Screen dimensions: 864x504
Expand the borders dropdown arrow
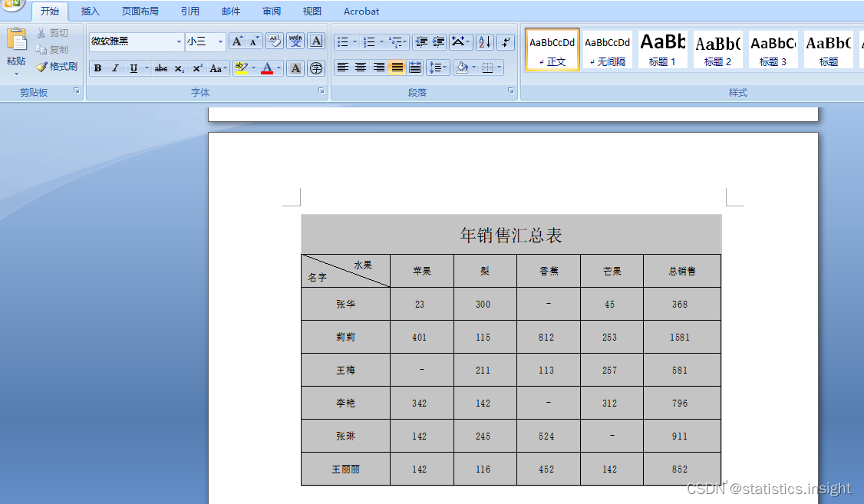pos(500,68)
